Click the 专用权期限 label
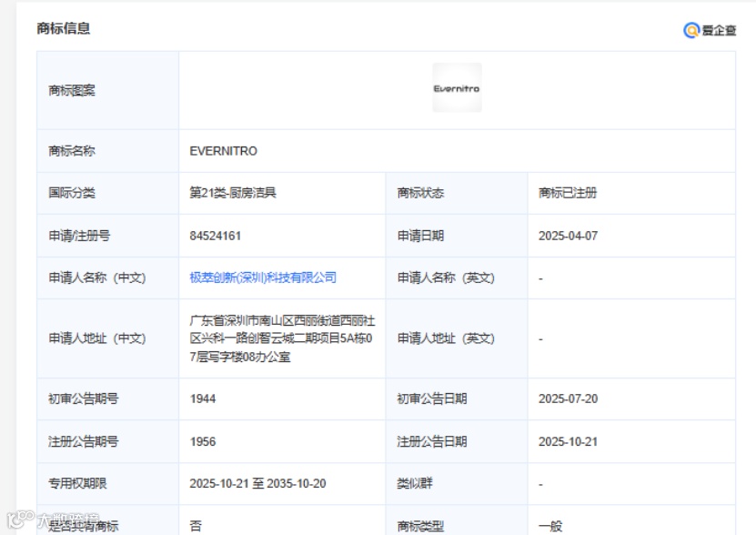 click(x=77, y=483)
